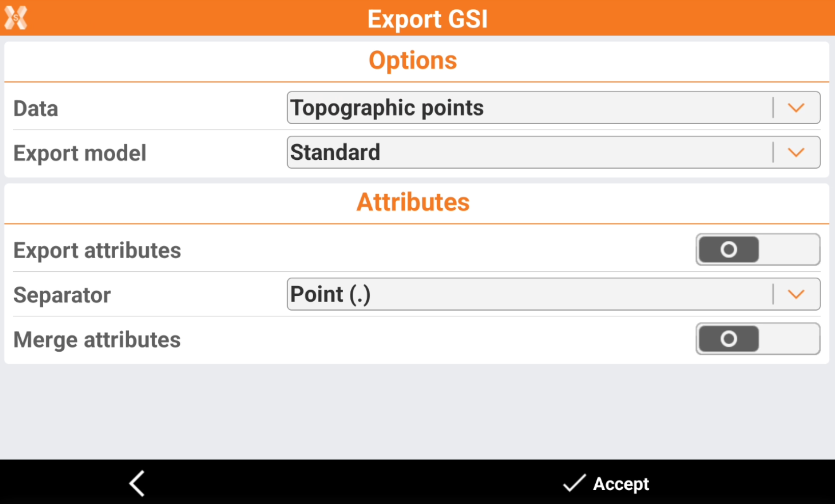Enable the Export attributes switch
This screenshot has height=504, width=835.
click(758, 250)
